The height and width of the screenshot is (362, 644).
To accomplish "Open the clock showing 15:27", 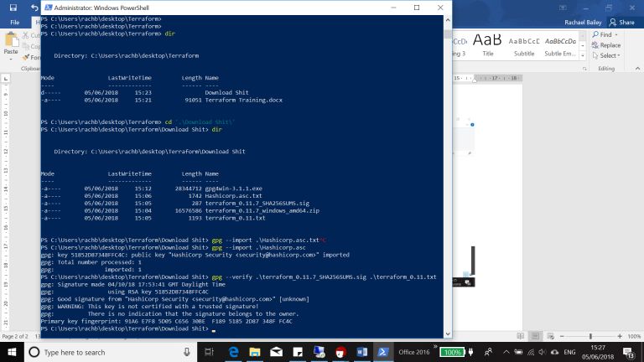I will [598, 352].
